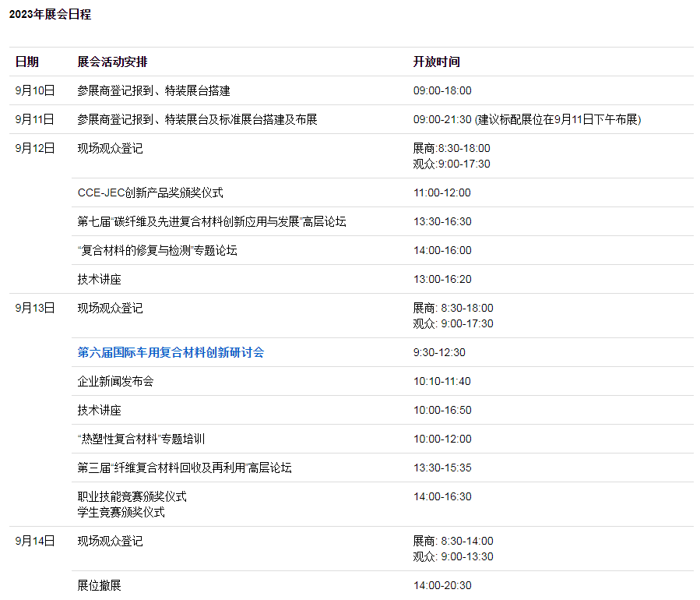The width and height of the screenshot is (700, 600).
Task: Click the 职业技能竞赛颁奖仪式 text
Action: coord(132,496)
